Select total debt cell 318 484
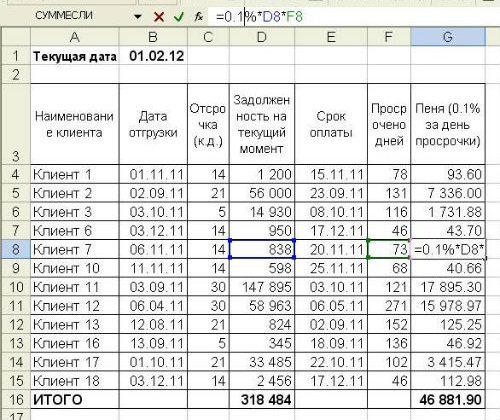This screenshot has width=500, height=420. tap(262, 399)
